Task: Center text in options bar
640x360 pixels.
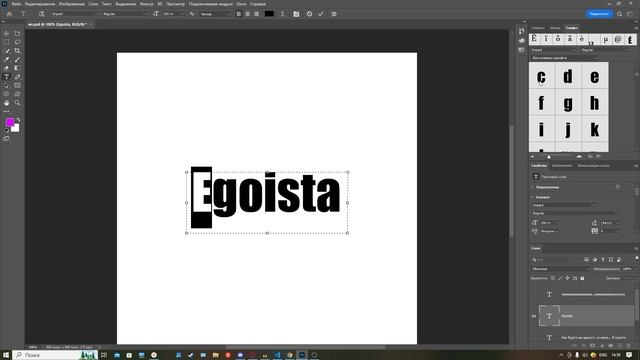Action: pyautogui.click(x=247, y=14)
